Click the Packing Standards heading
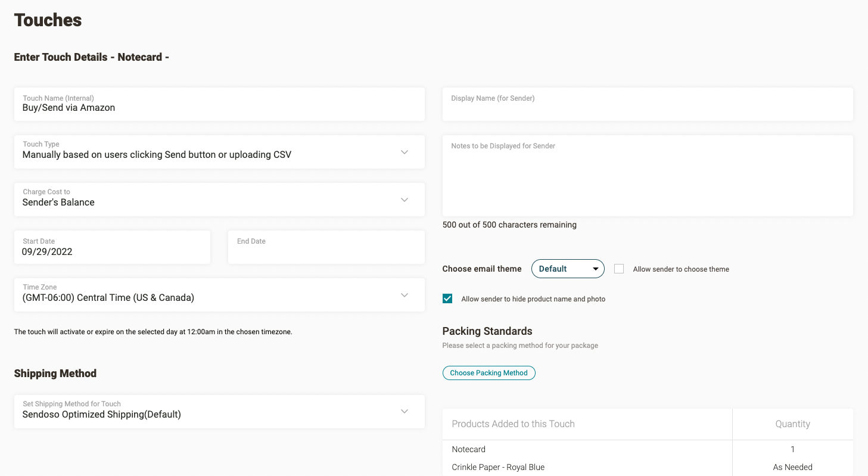 pos(487,331)
